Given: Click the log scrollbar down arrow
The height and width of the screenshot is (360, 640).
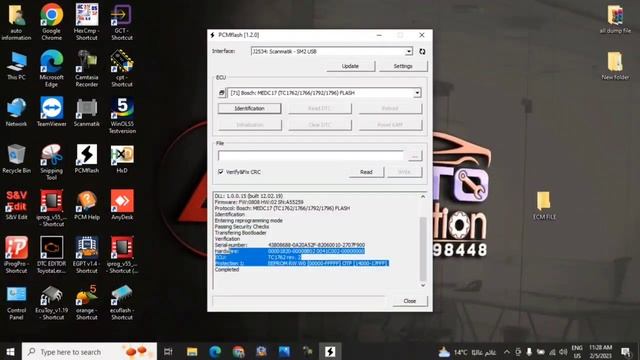Looking at the screenshot, I should pos(423,285).
